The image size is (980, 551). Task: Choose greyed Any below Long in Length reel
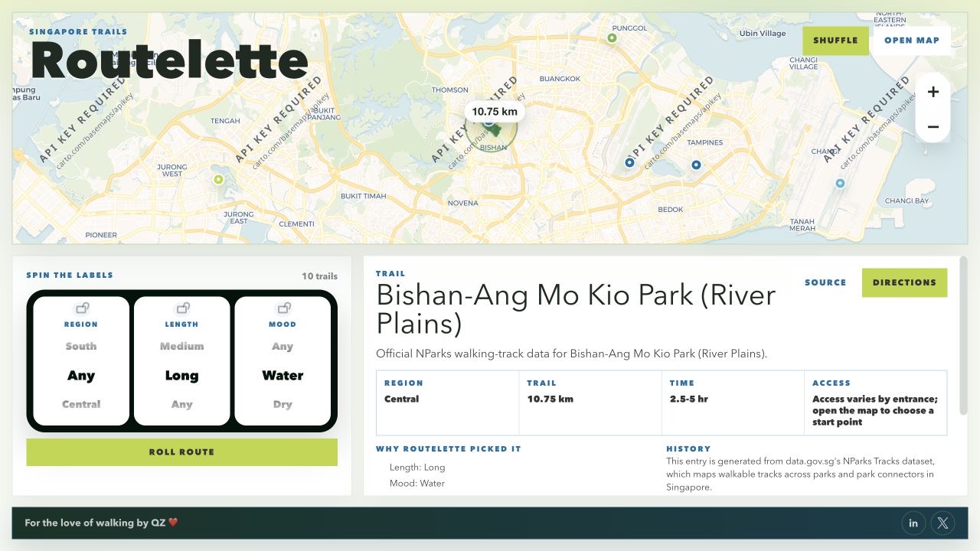pos(182,404)
